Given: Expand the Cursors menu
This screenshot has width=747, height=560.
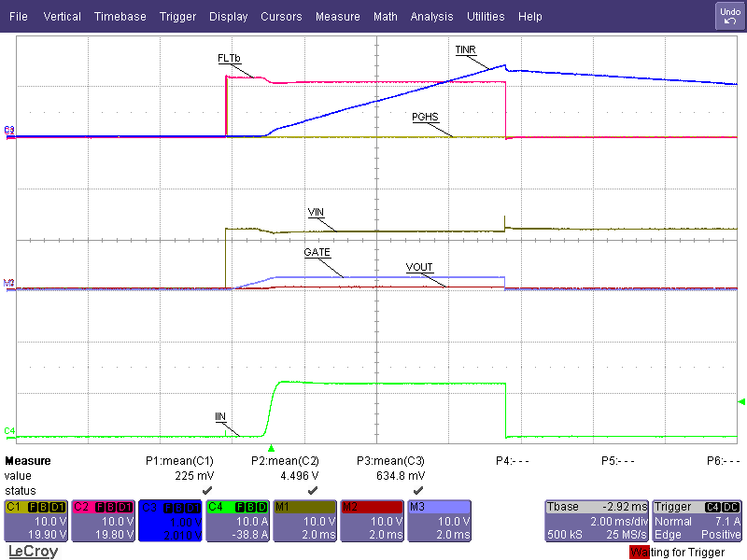Looking at the screenshot, I should [x=281, y=17].
